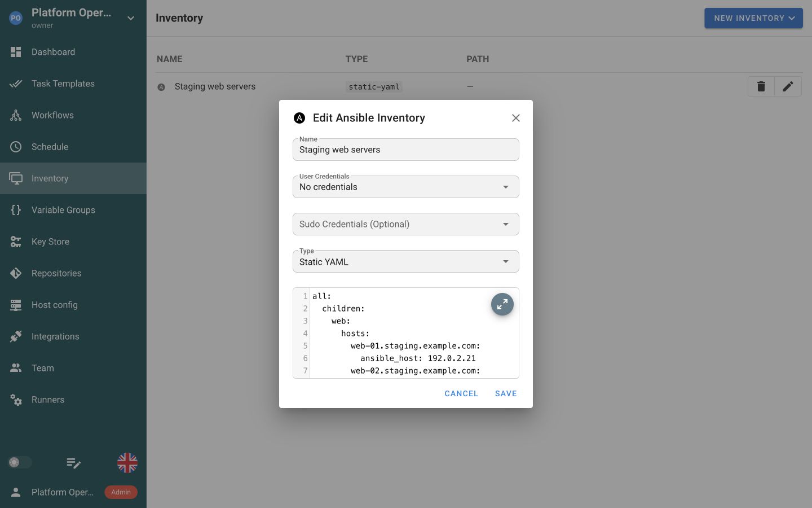Click the Integrations plug icon
Screen dimensions: 812x508
pyautogui.click(x=16, y=336)
